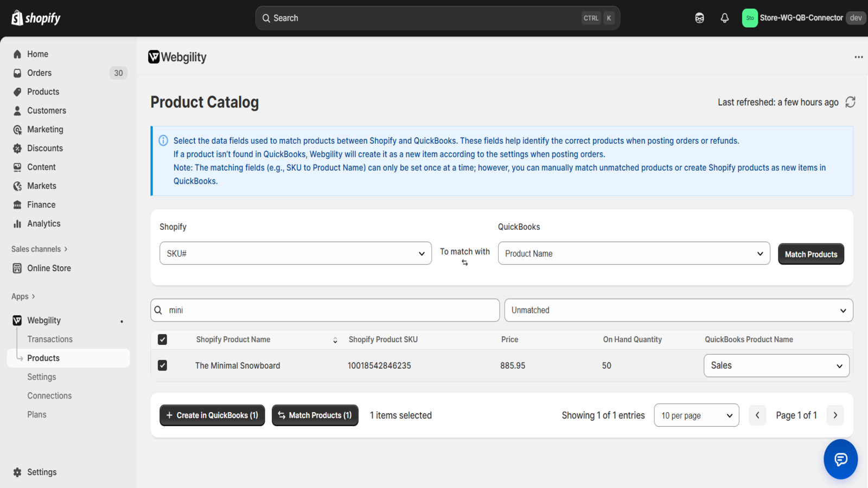Viewport: 868px width, 488px height.
Task: Open Transactions under Webgility
Action: [50, 339]
